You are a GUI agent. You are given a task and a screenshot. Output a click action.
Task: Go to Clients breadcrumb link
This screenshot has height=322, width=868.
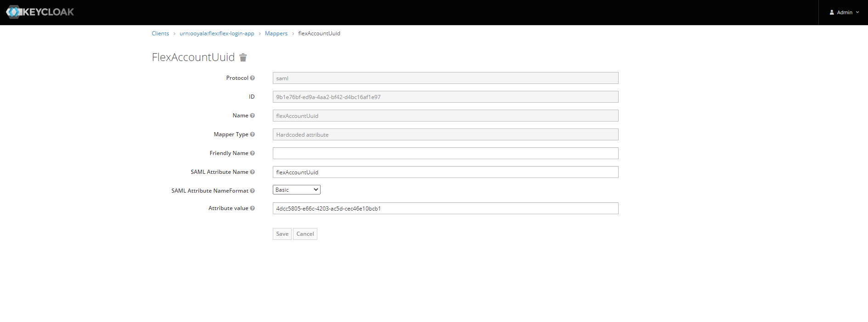[160, 33]
